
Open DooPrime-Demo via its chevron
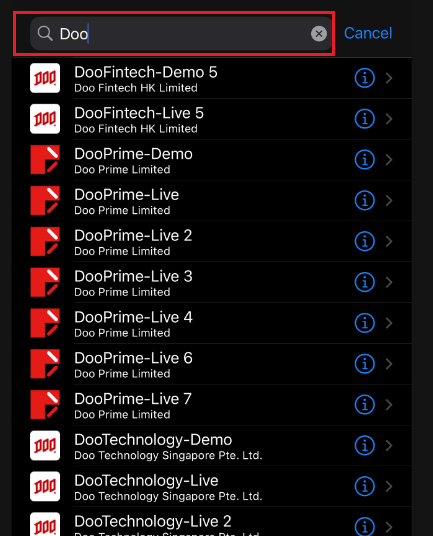pyautogui.click(x=389, y=160)
